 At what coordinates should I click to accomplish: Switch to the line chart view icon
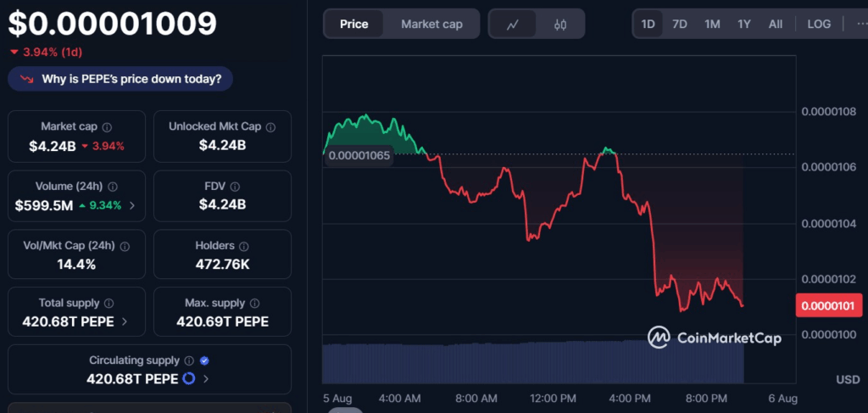(513, 25)
